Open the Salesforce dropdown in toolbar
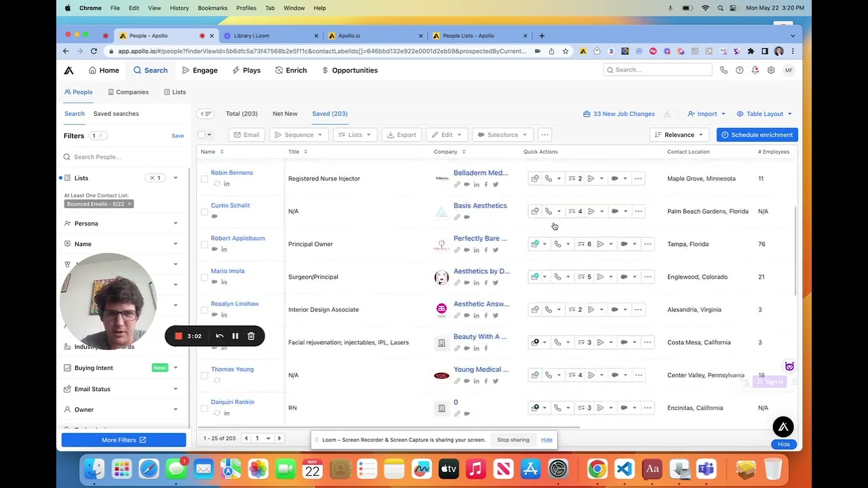Screen dimensions: 868x488 pos(502,135)
